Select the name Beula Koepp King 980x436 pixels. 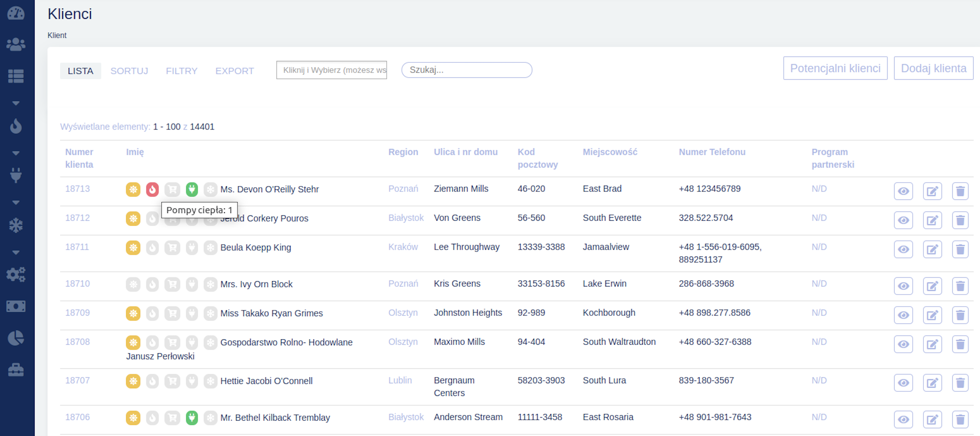point(256,248)
